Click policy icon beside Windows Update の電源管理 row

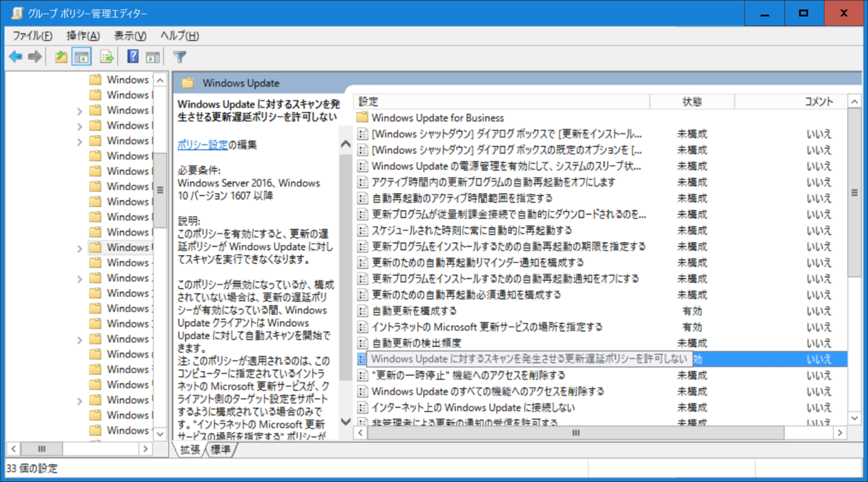362,165
